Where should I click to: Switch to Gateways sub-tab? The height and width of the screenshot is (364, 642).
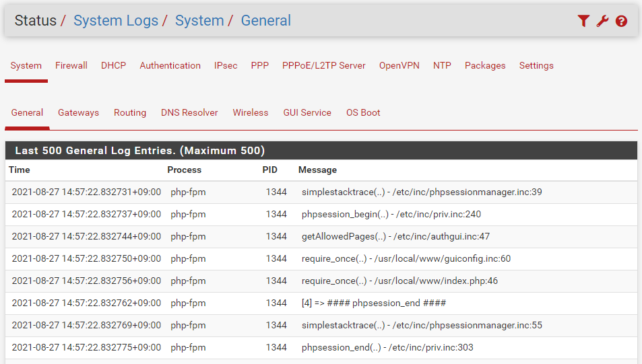[78, 112]
